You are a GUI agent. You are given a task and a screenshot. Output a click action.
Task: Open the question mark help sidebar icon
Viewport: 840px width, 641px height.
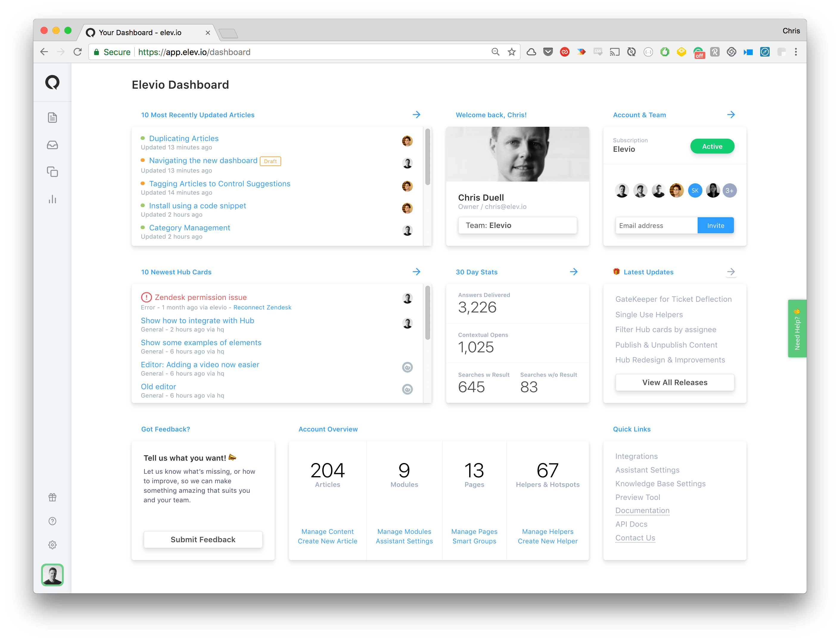52,521
